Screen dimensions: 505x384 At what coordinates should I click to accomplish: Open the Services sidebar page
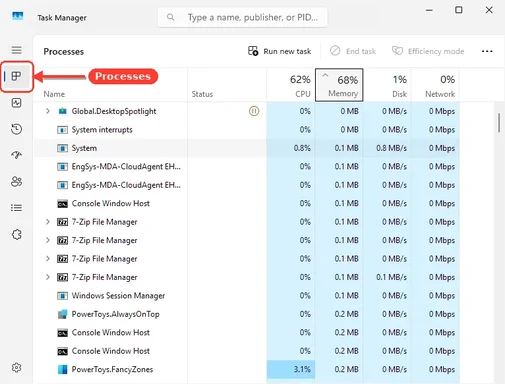click(16, 234)
